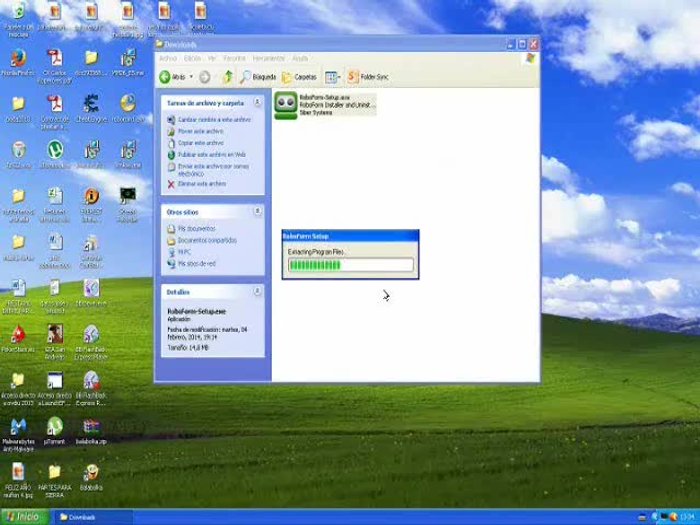The width and height of the screenshot is (700, 525).
Task: Click Publicar este archivo en Web
Action: pos(207,154)
